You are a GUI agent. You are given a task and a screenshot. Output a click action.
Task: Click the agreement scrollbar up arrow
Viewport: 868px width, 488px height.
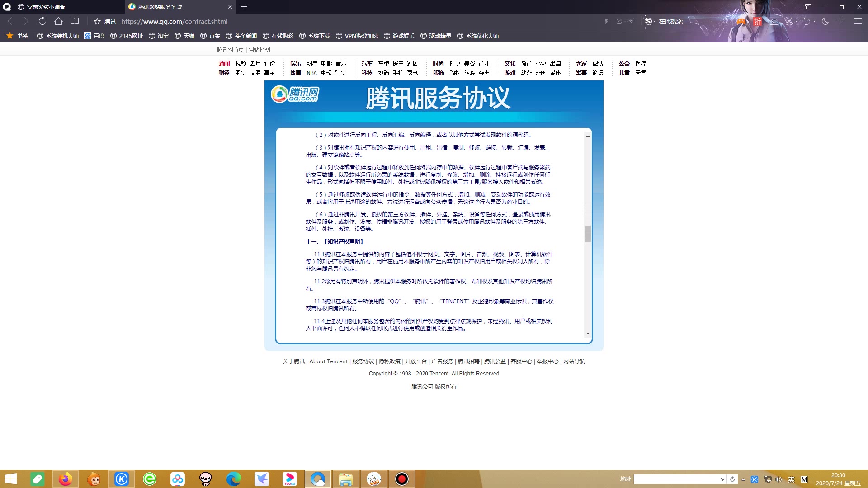588,136
